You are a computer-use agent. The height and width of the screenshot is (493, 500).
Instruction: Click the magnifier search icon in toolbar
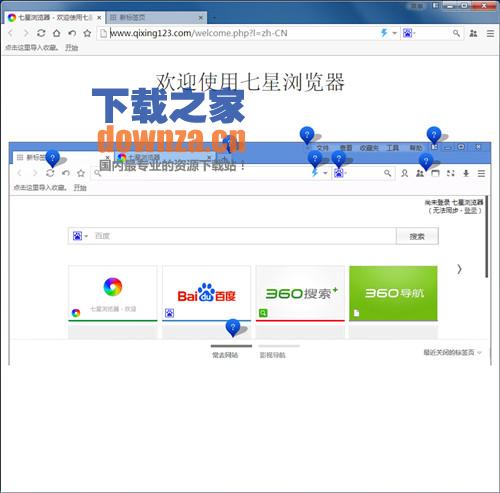click(456, 33)
